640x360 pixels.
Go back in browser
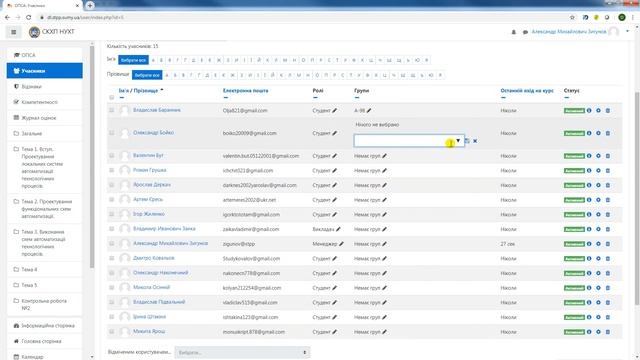(x=7, y=18)
